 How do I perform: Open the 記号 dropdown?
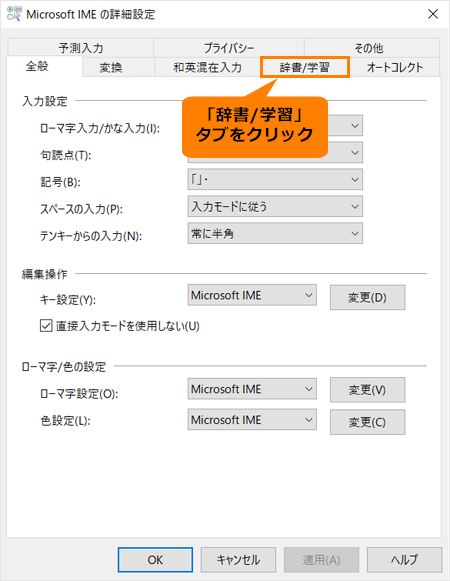click(275, 180)
